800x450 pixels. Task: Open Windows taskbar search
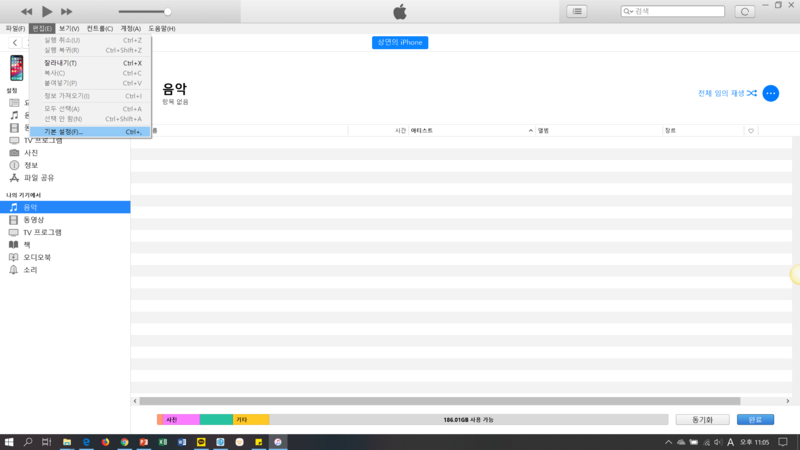pyautogui.click(x=28, y=442)
